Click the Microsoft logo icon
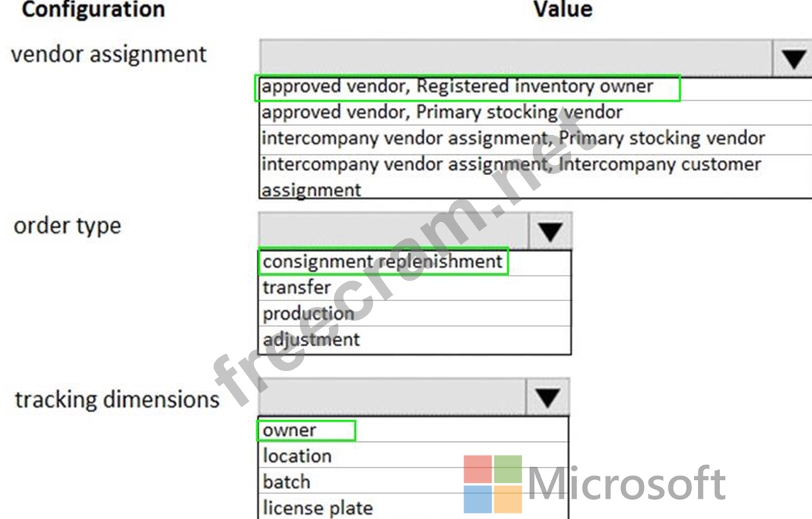Screen dimensions: 812x519 click(493, 483)
